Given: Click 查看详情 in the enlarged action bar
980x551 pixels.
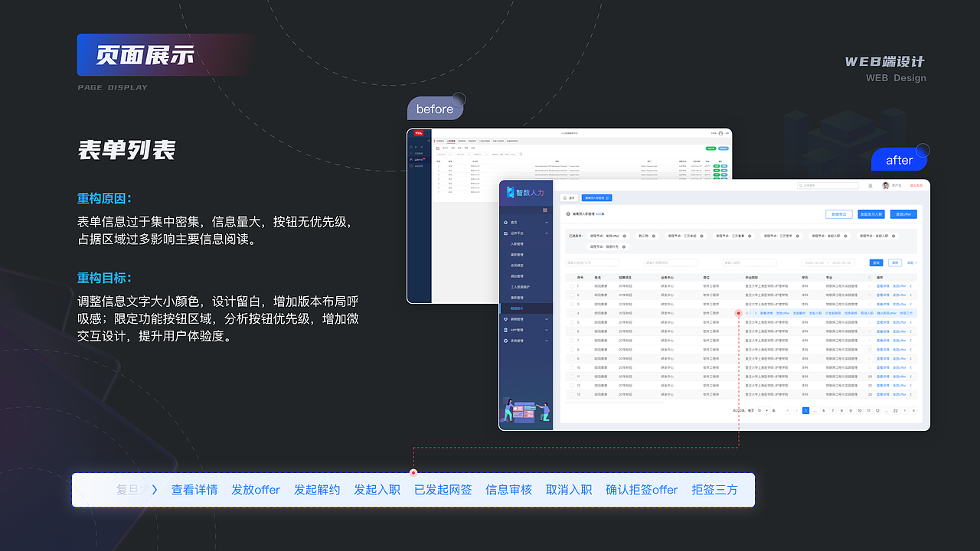Looking at the screenshot, I should point(194,490).
